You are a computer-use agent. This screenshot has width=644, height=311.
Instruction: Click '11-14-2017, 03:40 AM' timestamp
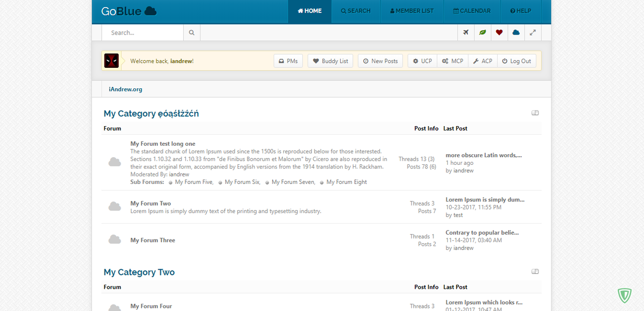(x=473, y=240)
